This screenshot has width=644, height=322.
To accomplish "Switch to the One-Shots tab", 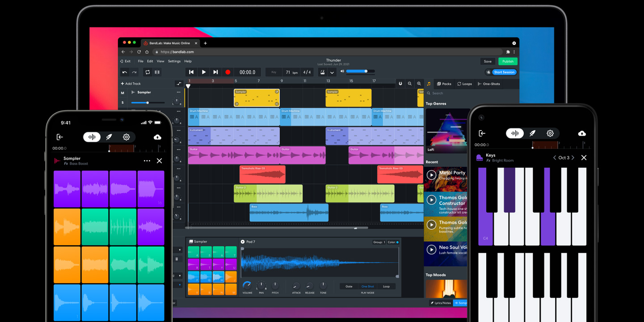I will coord(488,84).
